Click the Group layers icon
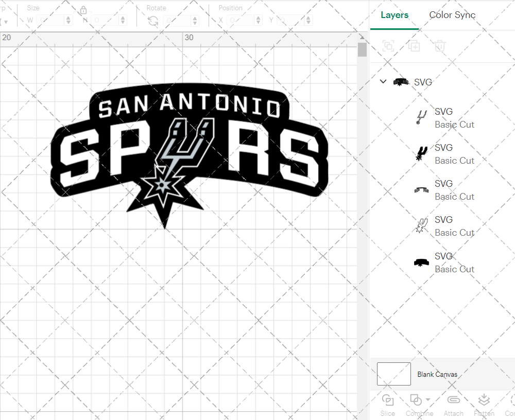 388,46
